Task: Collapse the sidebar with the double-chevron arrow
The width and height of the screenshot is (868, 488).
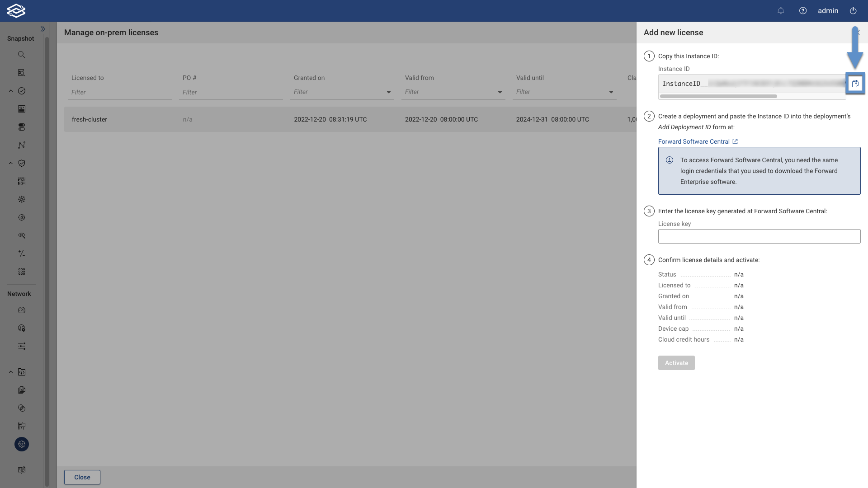Action: tap(43, 28)
